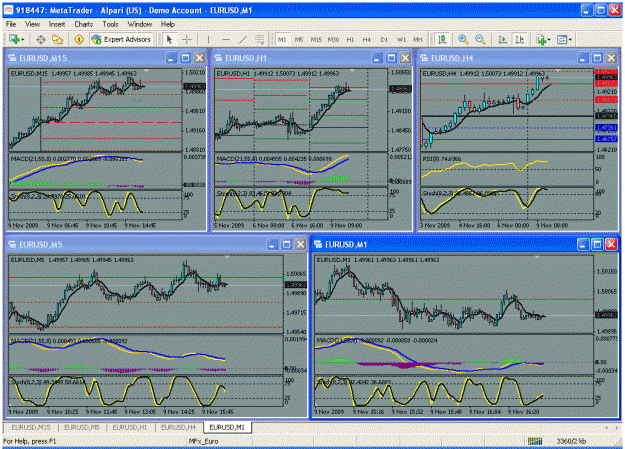
Task: Open the File menu
Action: point(11,24)
